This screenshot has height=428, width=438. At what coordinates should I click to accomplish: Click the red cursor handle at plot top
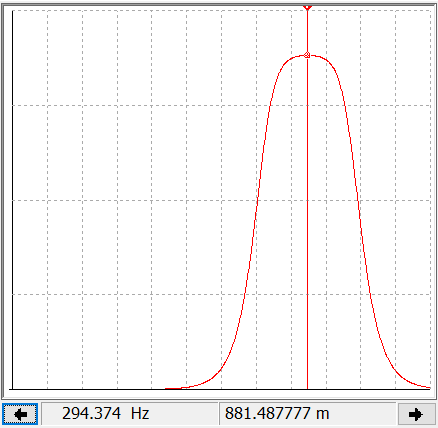[x=307, y=7]
